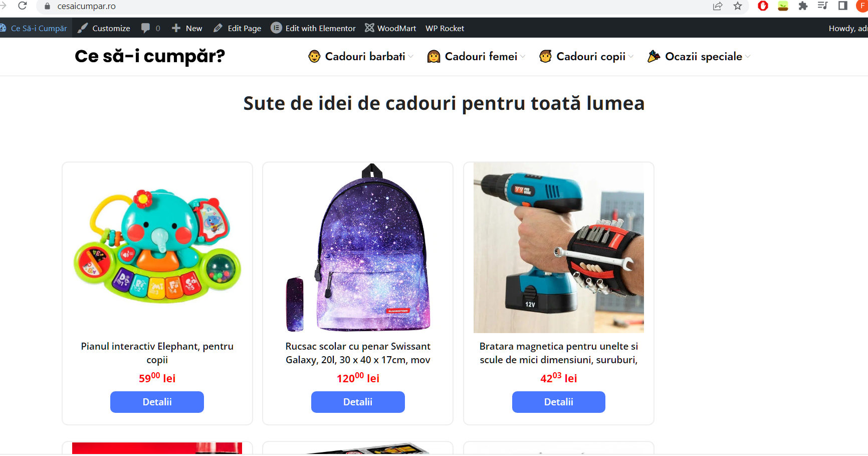The width and height of the screenshot is (868, 456).
Task: Click Detalii button for the Galaxy backpack
Action: point(358,402)
